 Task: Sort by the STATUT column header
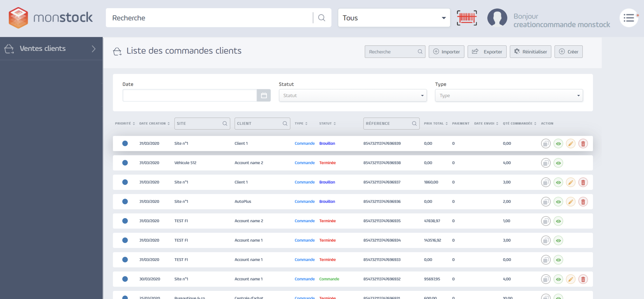tap(327, 123)
